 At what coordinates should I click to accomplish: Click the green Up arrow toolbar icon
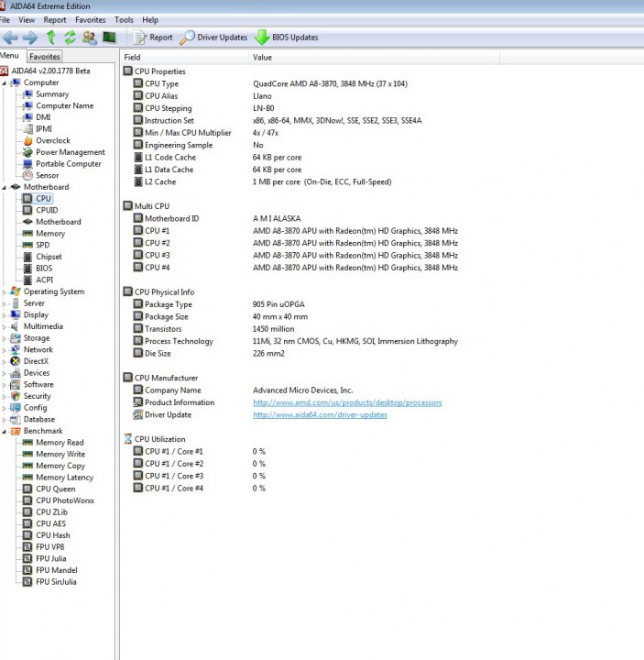click(51, 38)
